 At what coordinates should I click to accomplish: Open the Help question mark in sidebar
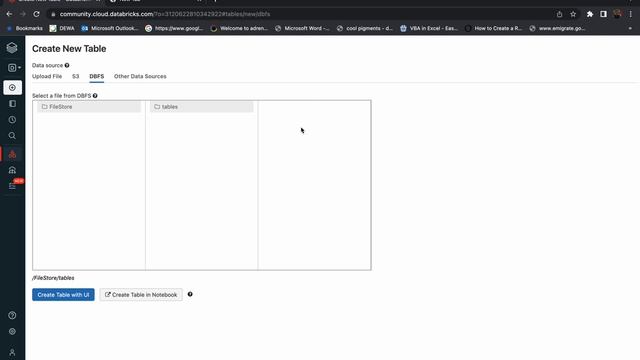point(12,315)
